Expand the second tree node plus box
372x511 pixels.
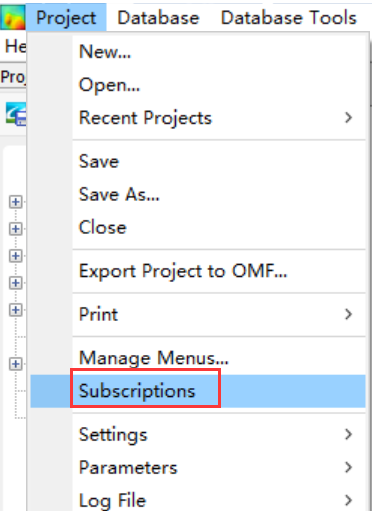click(15, 229)
